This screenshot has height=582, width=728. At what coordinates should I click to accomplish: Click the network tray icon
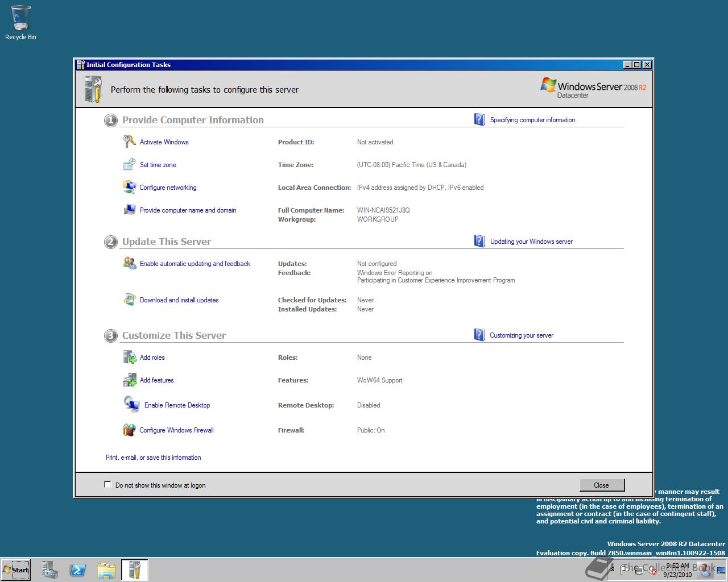[x=639, y=571]
